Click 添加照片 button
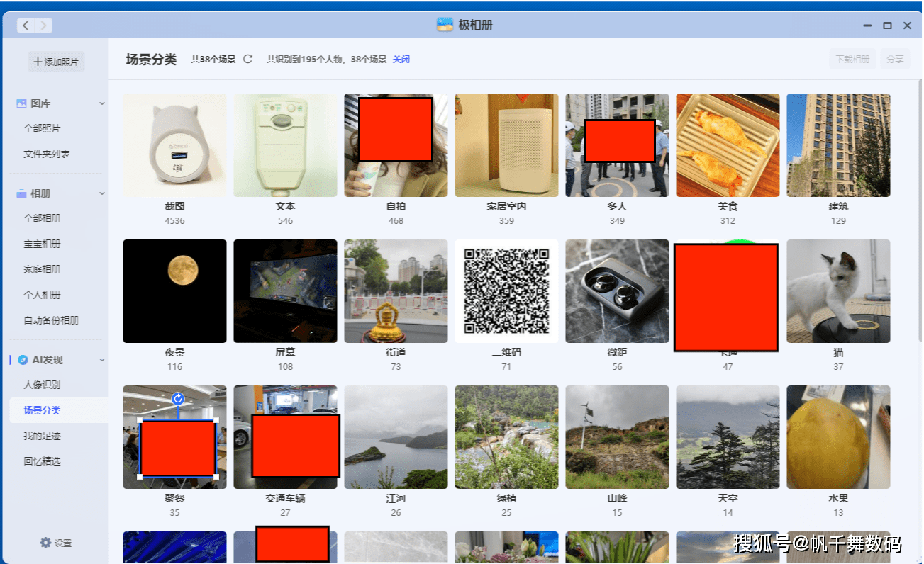The height and width of the screenshot is (564, 924). (56, 62)
